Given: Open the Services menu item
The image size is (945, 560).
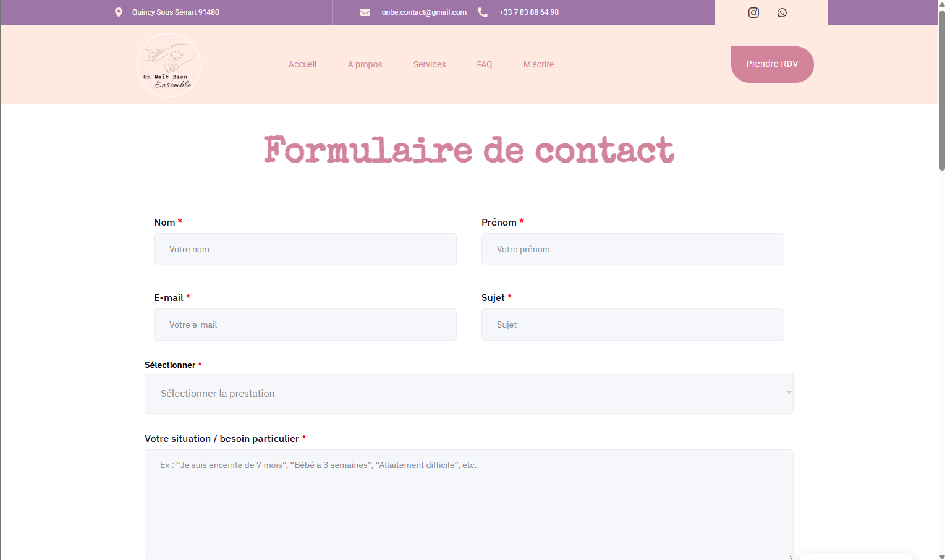Looking at the screenshot, I should point(429,64).
